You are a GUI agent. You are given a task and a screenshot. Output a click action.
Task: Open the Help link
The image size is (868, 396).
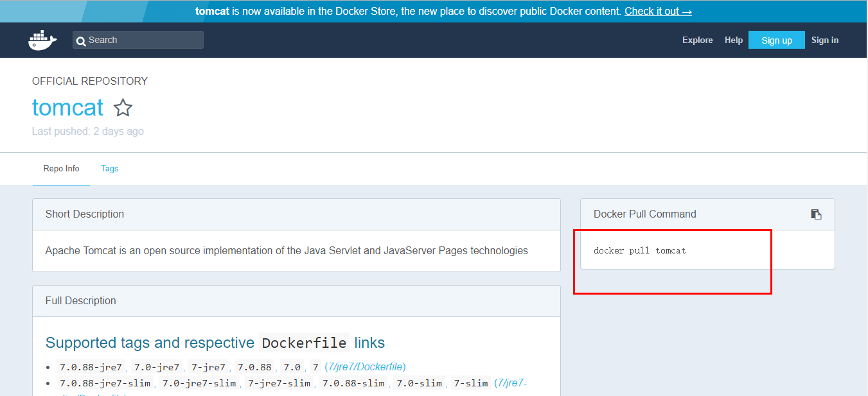tap(734, 40)
